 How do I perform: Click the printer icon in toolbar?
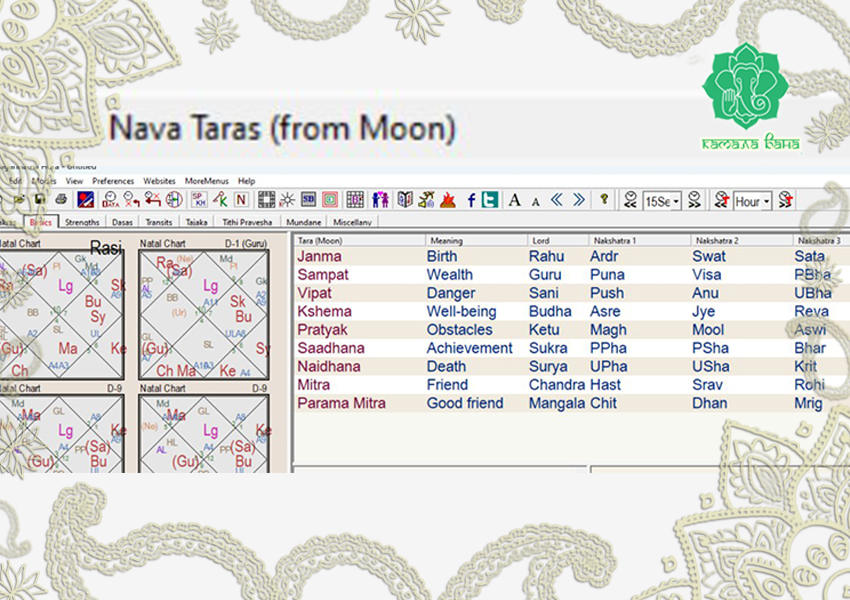pyautogui.click(x=61, y=200)
